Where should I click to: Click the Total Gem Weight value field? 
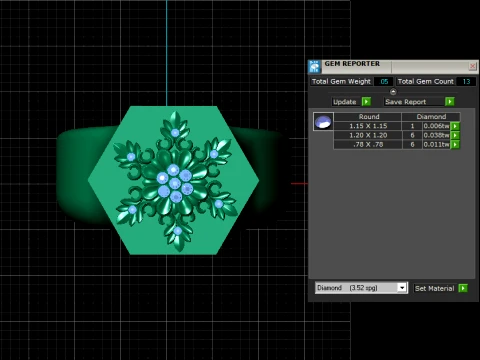(384, 81)
